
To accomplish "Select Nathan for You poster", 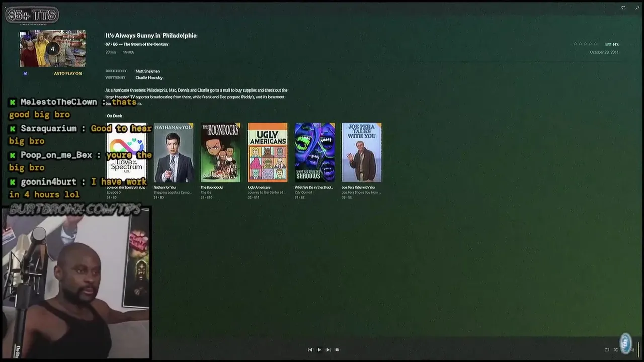I will (x=174, y=152).
